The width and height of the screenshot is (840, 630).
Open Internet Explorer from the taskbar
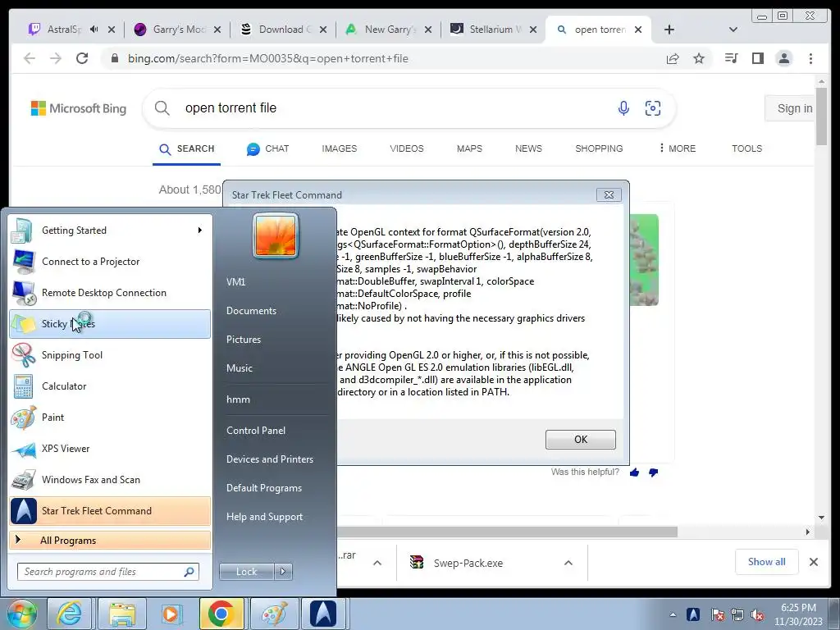(x=70, y=614)
